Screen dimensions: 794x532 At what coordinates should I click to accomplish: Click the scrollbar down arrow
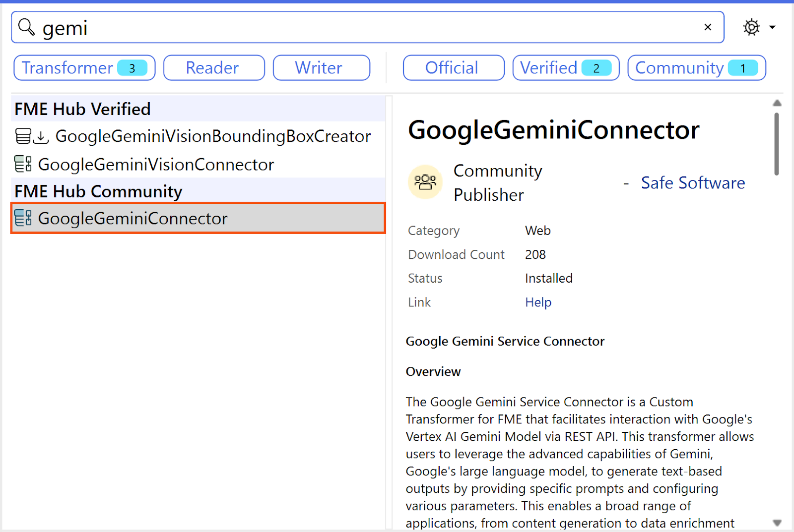click(x=777, y=523)
